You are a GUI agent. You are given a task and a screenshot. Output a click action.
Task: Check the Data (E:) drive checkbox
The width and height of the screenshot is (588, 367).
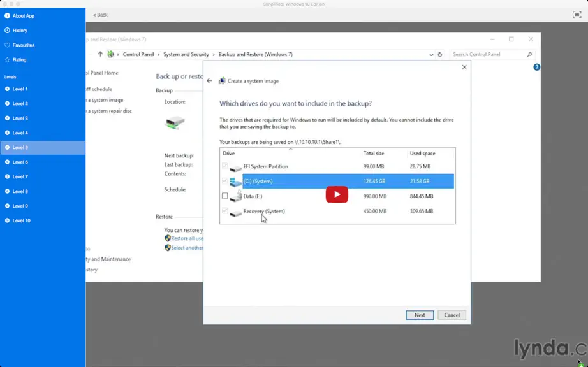click(225, 196)
